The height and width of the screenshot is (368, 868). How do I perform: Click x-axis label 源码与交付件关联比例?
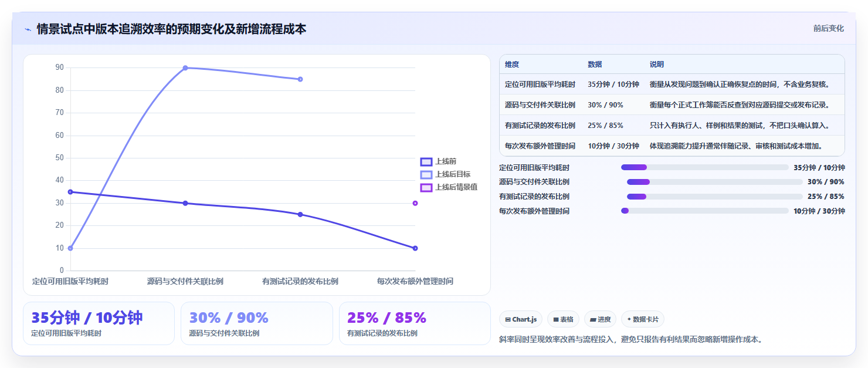(185, 281)
